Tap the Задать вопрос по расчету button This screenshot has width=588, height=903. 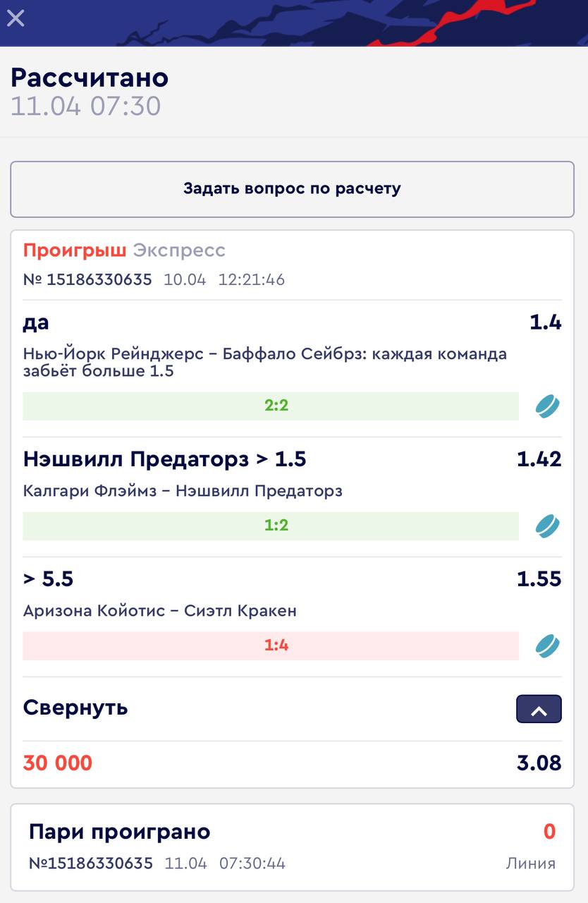click(x=292, y=189)
